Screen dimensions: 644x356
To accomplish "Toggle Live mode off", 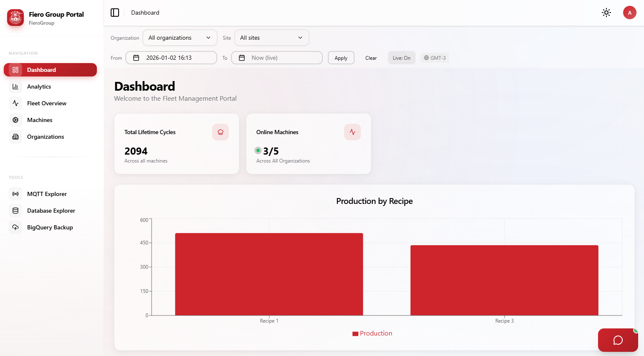I will (401, 58).
